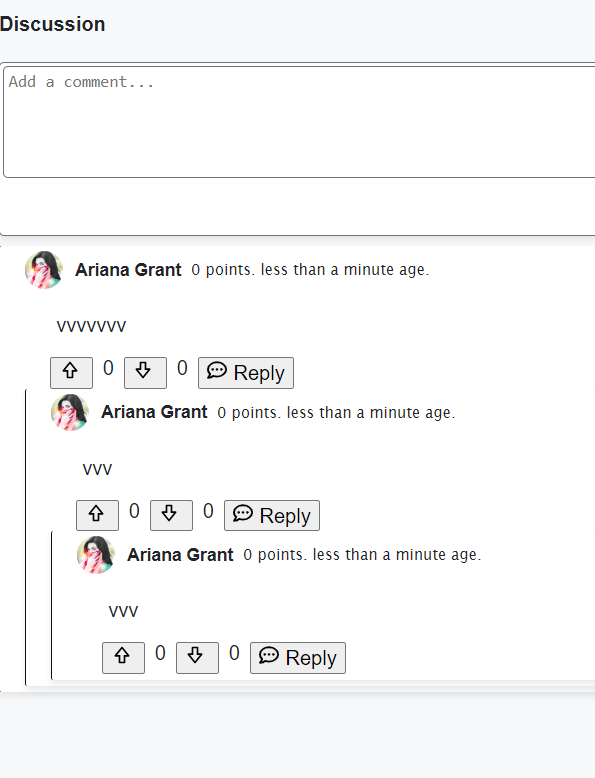Upvote the deepest nested 'vvv' reply
Viewport: 595px width, 778px height.
click(x=123, y=657)
